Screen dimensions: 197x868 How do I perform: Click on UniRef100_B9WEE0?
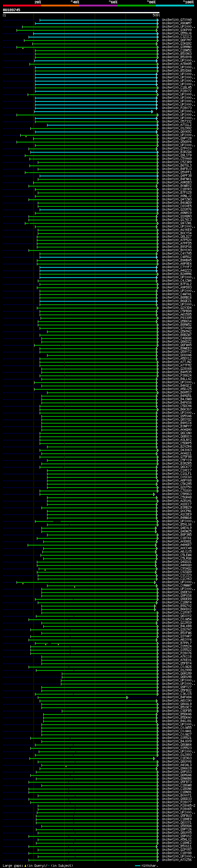(x=177, y=348)
